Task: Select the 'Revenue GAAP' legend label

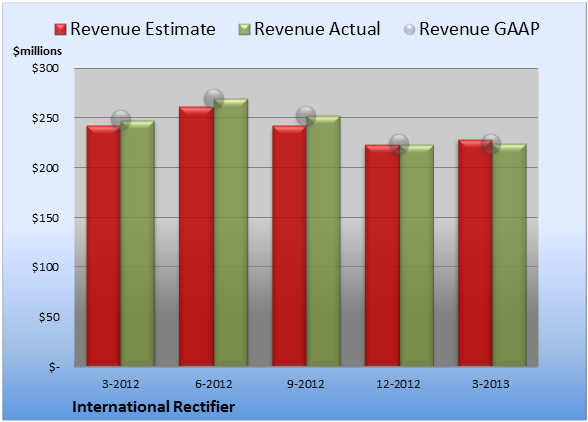Action: pyautogui.click(x=479, y=29)
